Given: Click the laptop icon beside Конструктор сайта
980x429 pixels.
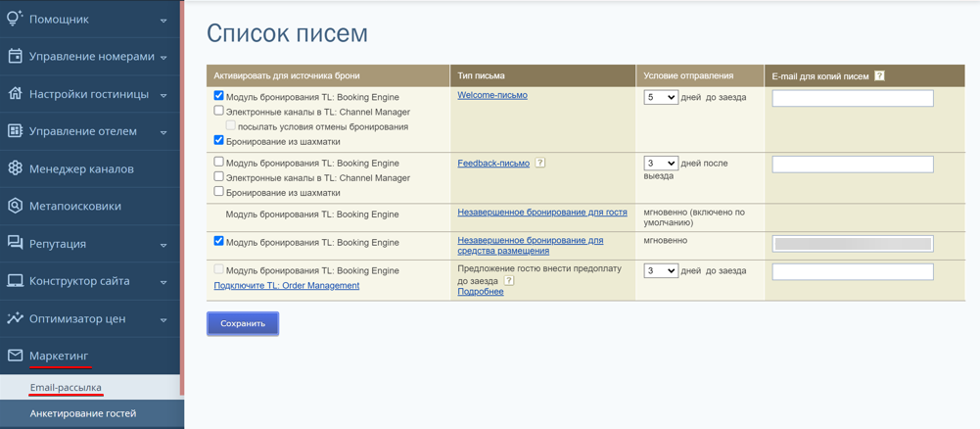Looking at the screenshot, I should click(x=15, y=281).
